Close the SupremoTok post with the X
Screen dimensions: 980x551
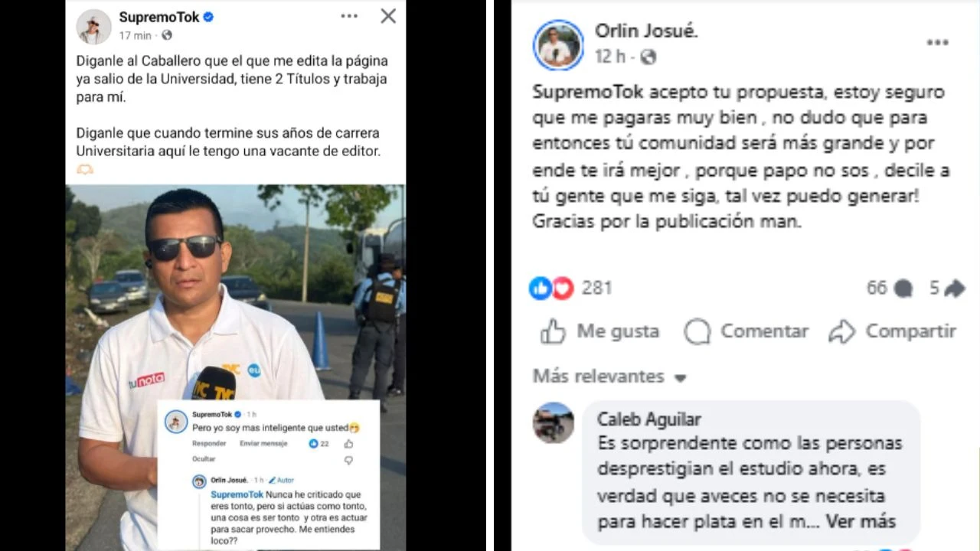pos(388,16)
